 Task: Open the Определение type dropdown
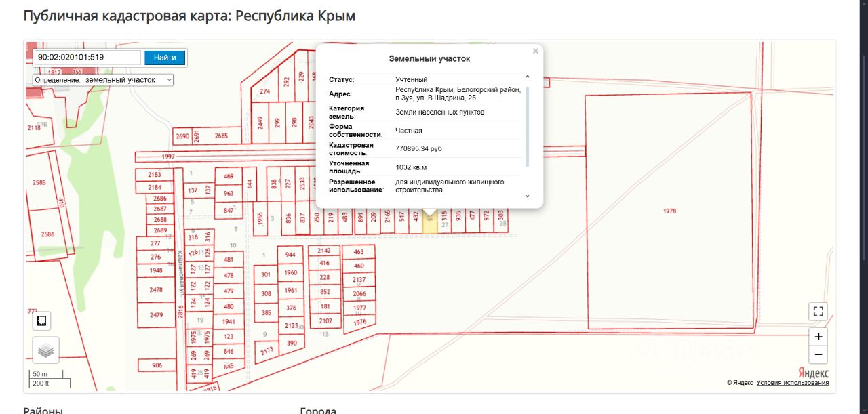(x=127, y=80)
